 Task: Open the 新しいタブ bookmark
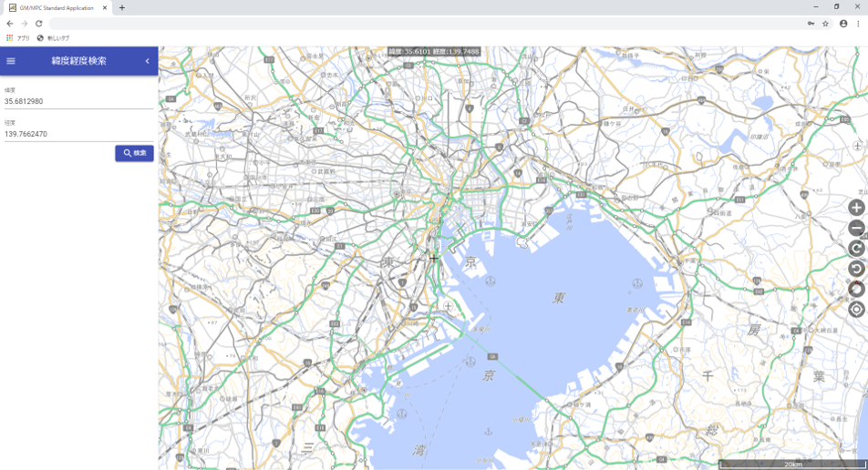tap(53, 38)
